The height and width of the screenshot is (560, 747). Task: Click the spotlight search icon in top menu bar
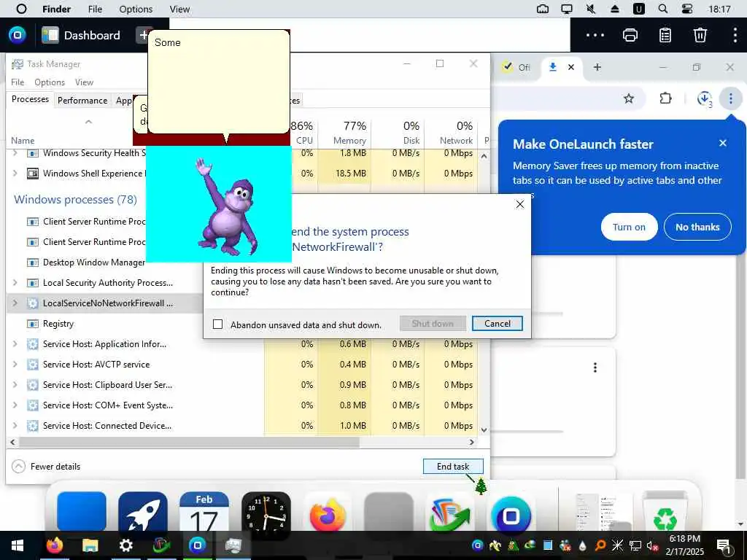[662, 9]
